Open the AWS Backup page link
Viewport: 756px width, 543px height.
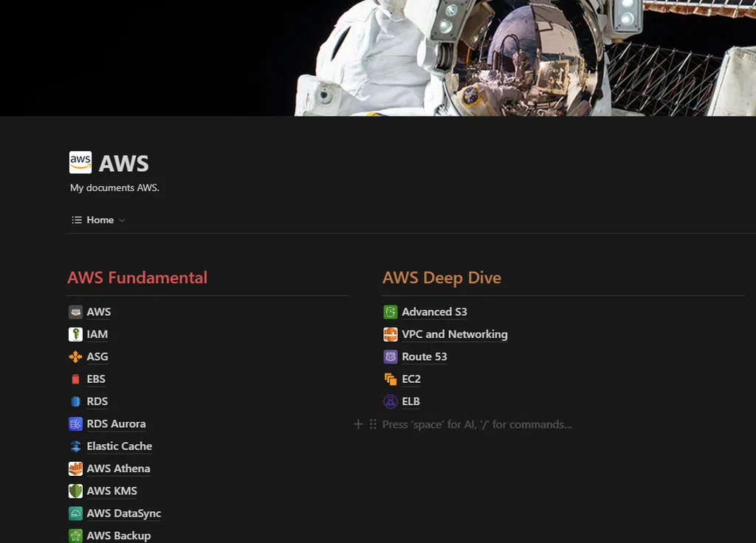click(x=119, y=536)
